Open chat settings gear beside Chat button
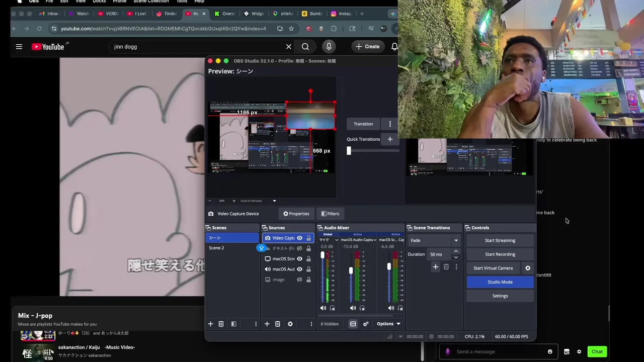This screenshot has height=362, width=644. tap(579, 351)
